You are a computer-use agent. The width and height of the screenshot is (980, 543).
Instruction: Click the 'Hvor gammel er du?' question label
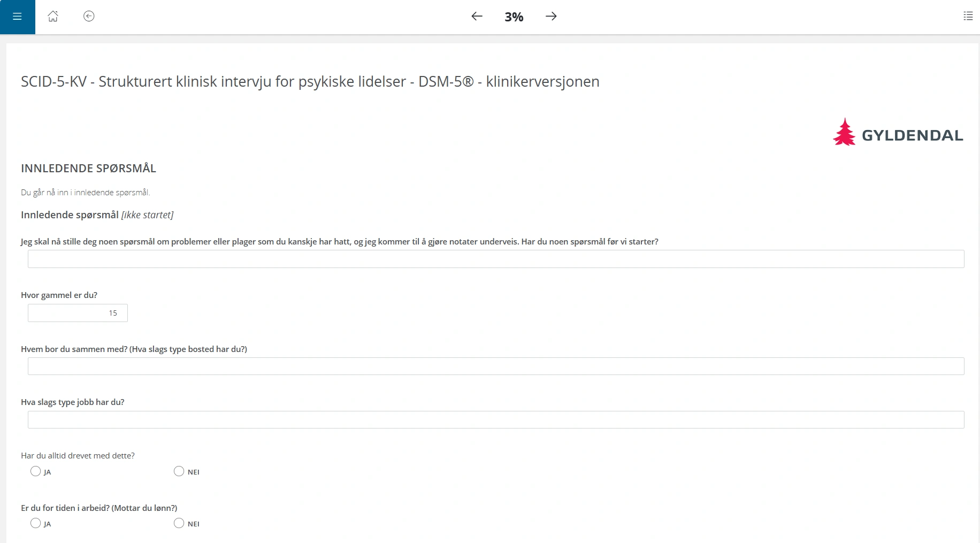[59, 295]
